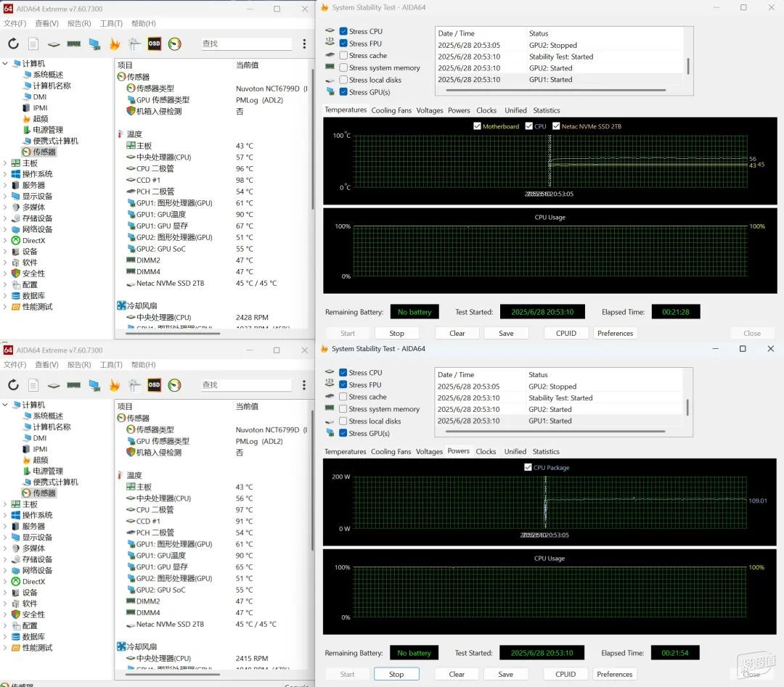Screen dimensions: 784x687
Task: Click memory module icon in lower AIDA64 Extreme toolbar
Action: (74, 385)
